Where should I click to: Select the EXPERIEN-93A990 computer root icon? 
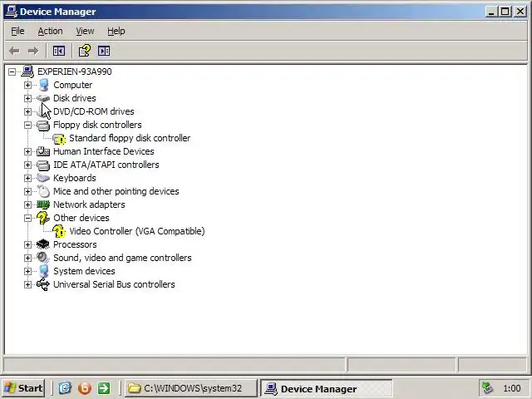(27, 71)
